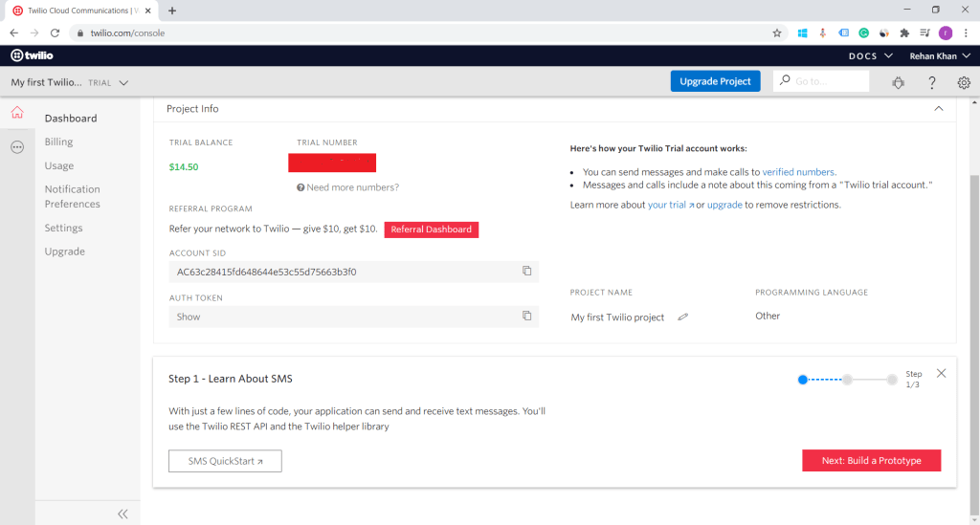980x525 pixels.
Task: Show the hidden Auth Token
Action: (189, 317)
